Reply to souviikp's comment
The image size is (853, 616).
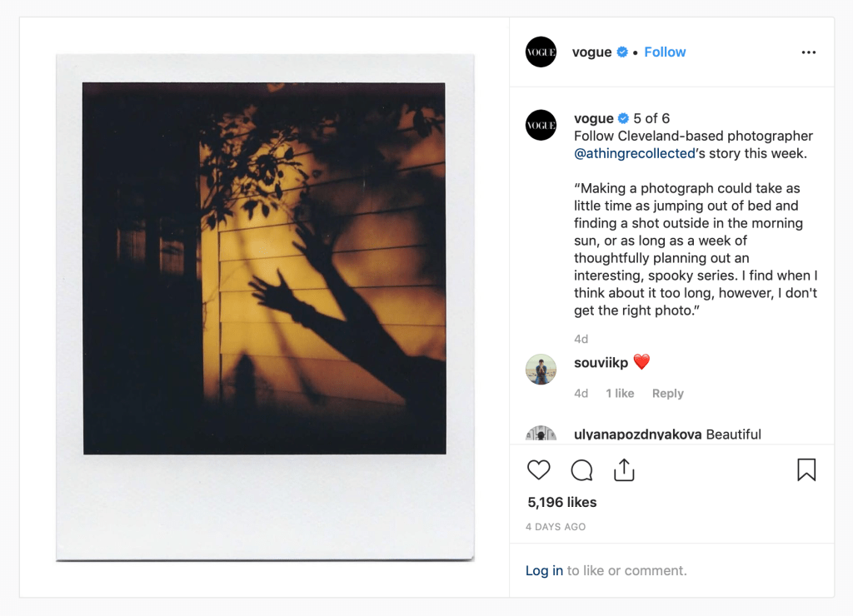[667, 393]
